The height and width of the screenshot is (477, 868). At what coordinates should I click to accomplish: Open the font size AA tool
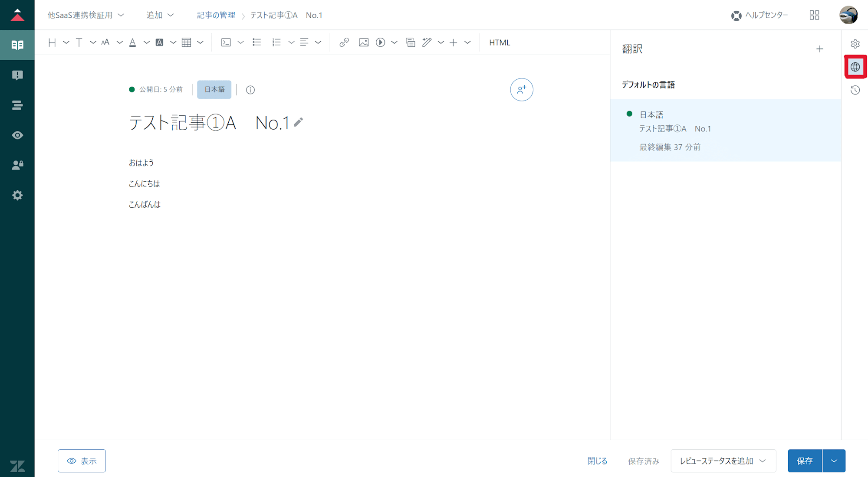(x=105, y=42)
